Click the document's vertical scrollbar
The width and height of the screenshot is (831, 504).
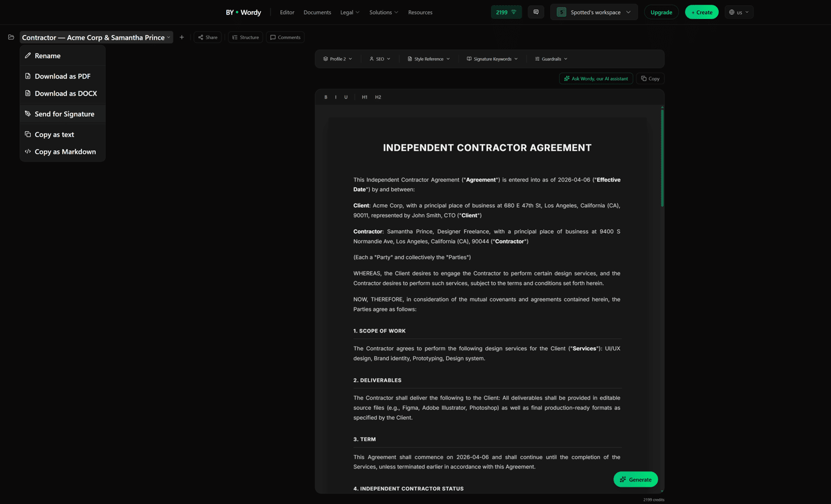pos(662,158)
